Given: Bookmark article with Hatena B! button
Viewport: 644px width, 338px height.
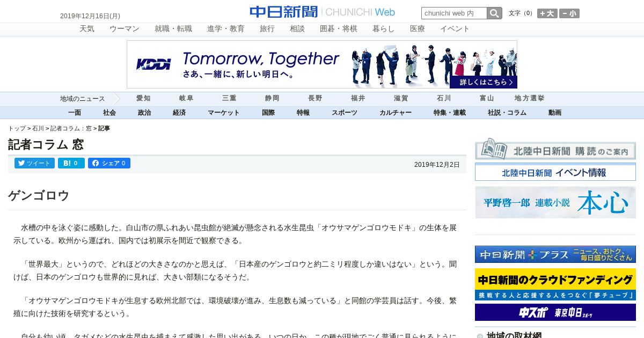Looking at the screenshot, I should (x=71, y=163).
